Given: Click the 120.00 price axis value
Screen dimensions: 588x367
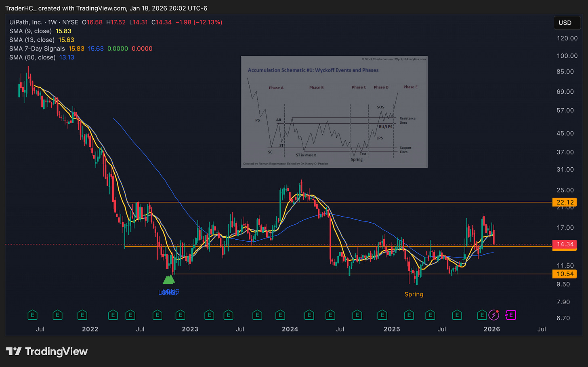Looking at the screenshot, I should tap(567, 38).
